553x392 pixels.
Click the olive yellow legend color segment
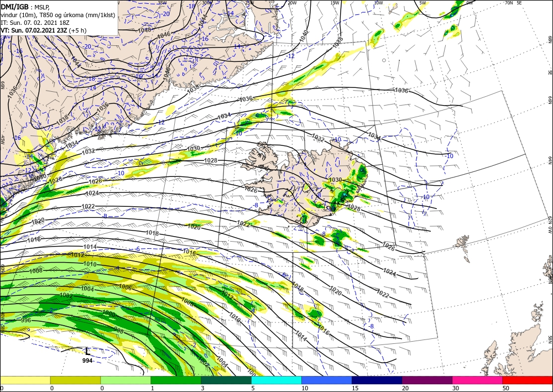[75, 380]
